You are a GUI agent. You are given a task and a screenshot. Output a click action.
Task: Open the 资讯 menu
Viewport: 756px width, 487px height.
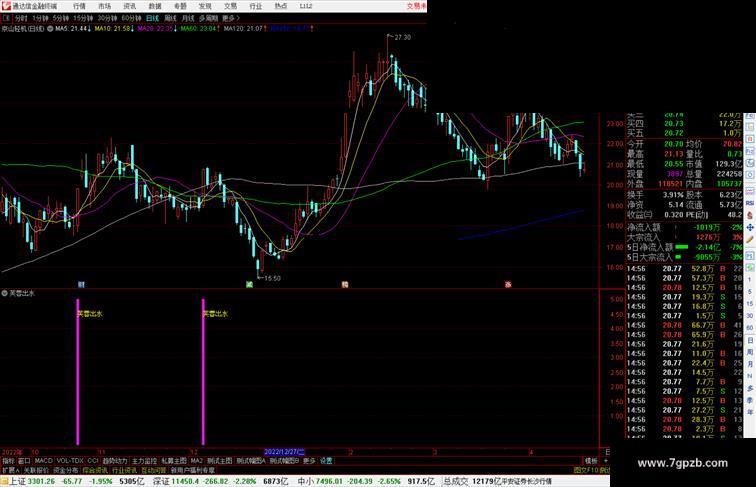[129, 6]
